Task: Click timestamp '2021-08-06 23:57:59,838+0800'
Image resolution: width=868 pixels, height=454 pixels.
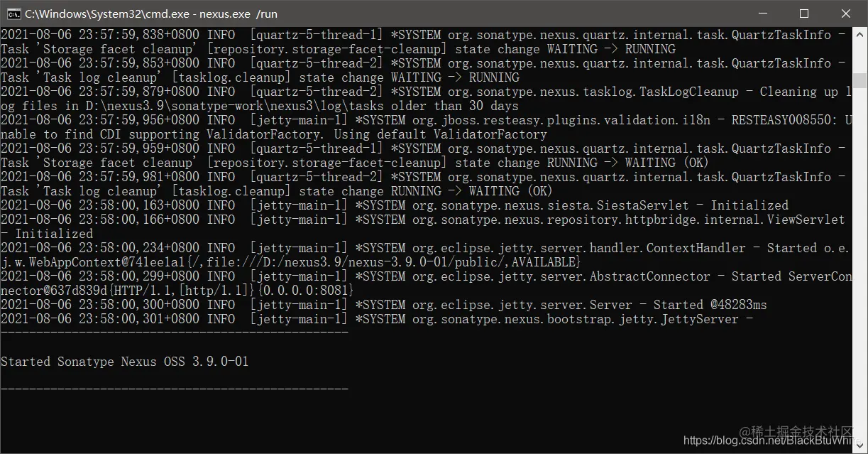Action: pyautogui.click(x=100, y=35)
